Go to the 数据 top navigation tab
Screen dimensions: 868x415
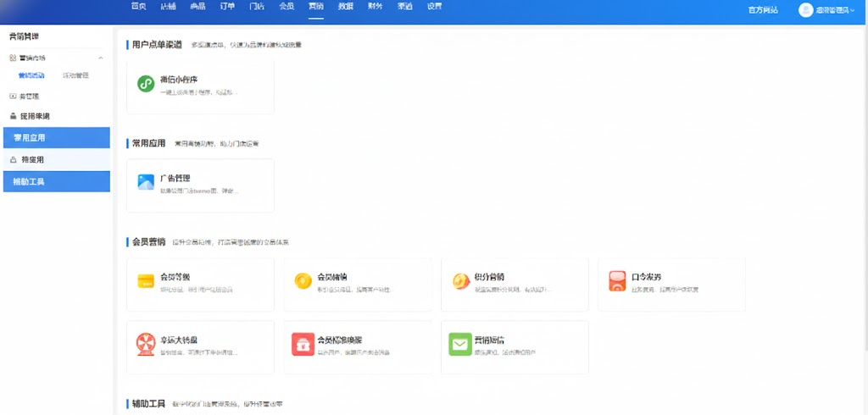(x=346, y=7)
